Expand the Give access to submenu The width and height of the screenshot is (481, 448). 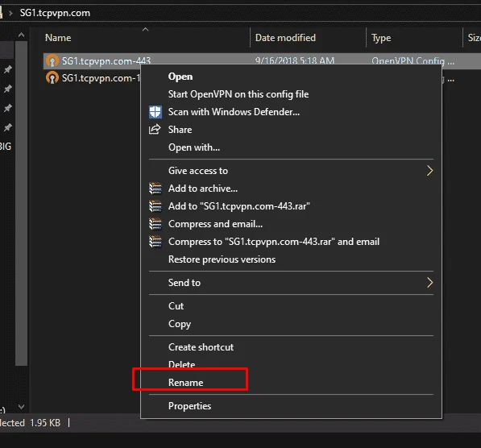coord(291,171)
